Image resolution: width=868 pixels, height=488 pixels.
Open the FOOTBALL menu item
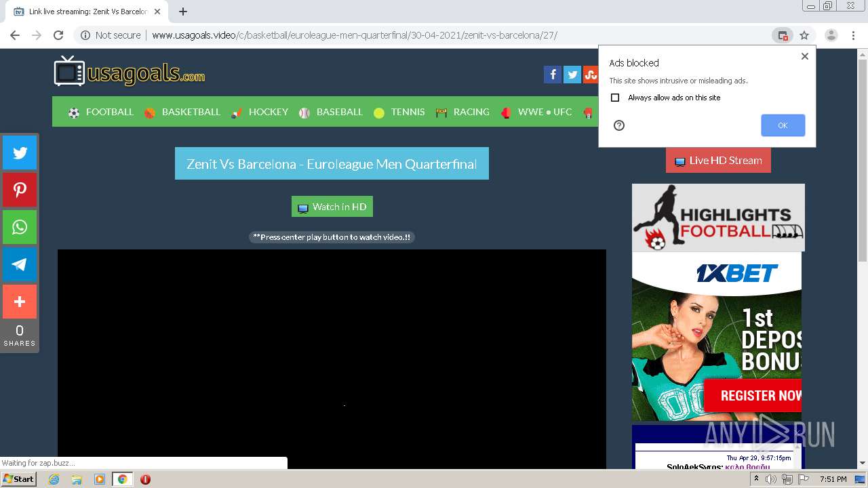click(x=101, y=112)
